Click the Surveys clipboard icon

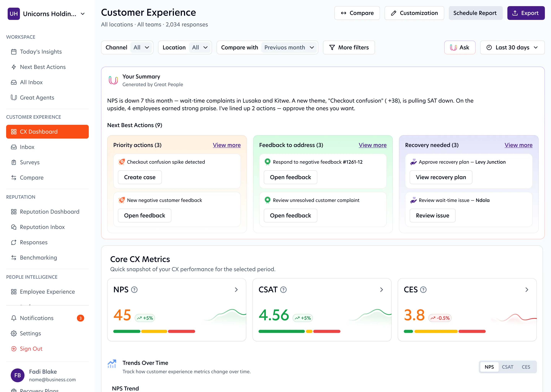(14, 162)
